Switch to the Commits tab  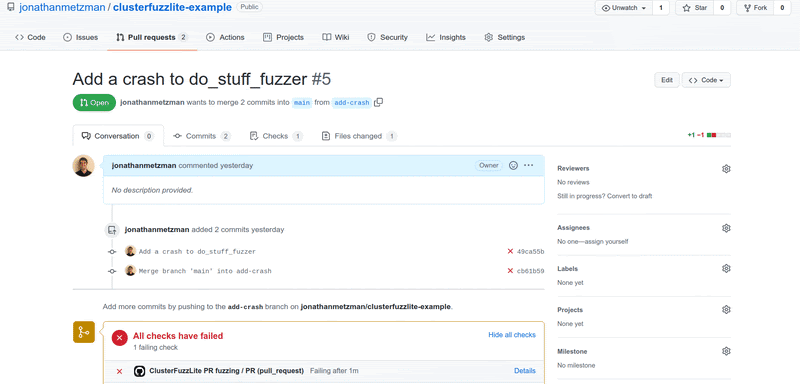click(x=202, y=136)
